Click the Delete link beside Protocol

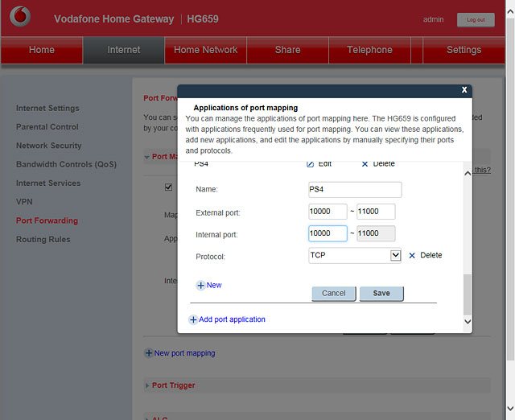coord(431,255)
